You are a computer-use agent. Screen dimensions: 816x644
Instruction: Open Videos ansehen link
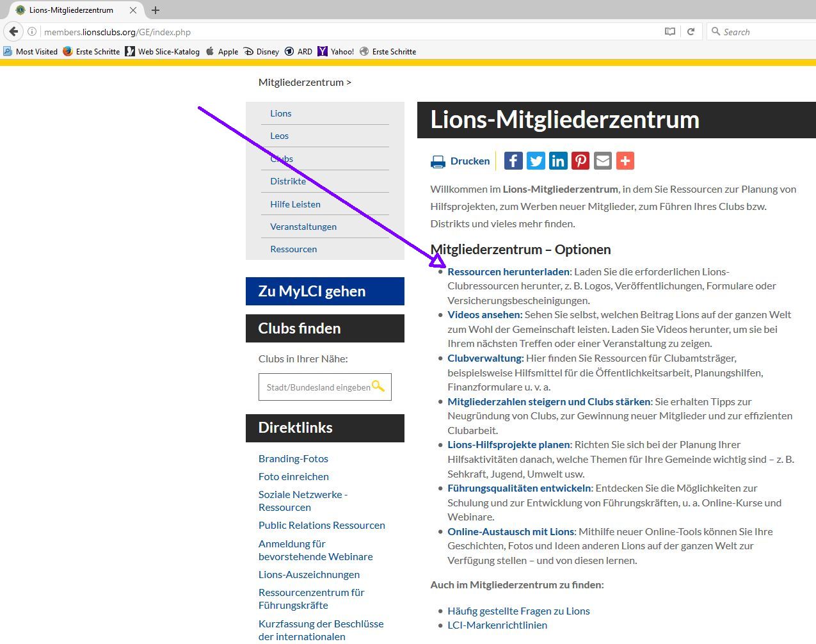[485, 314]
